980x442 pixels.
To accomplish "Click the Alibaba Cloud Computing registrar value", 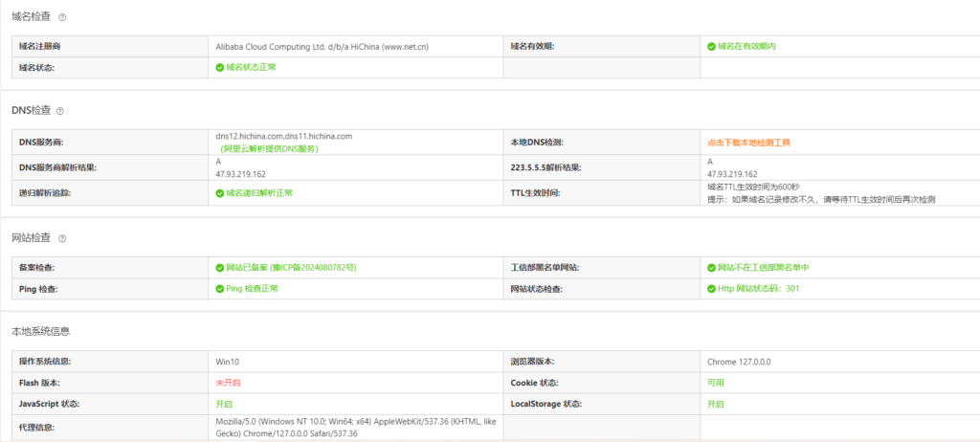I will [313, 46].
